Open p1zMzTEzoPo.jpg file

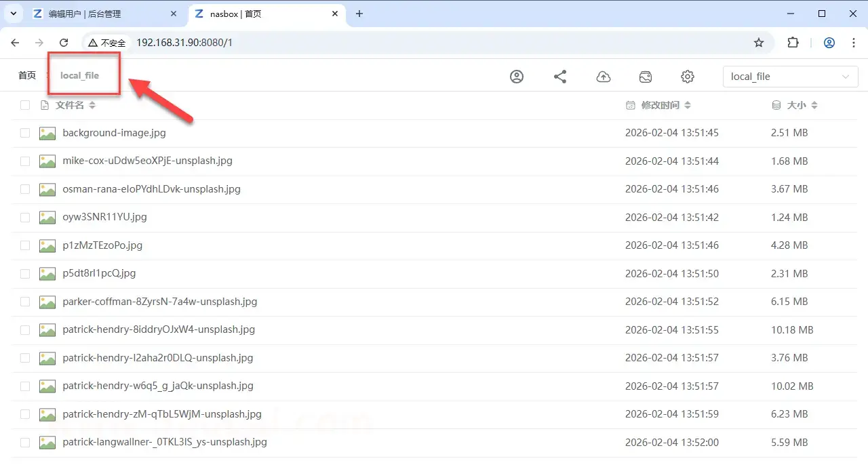102,245
